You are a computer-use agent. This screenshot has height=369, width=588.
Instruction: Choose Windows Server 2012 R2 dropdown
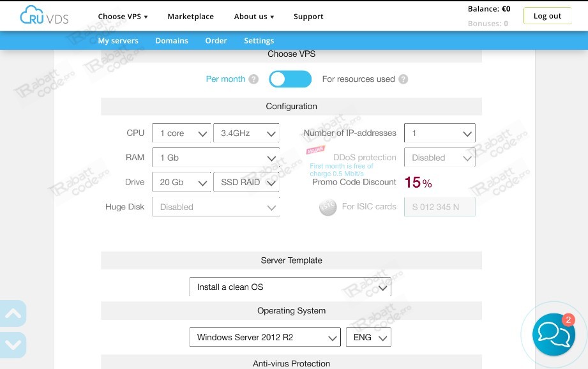265,337
